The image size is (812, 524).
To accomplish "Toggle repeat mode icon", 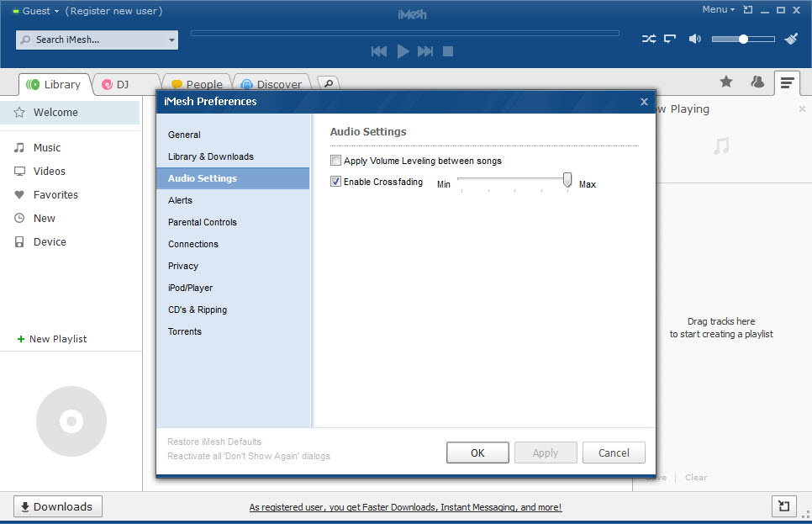I will click(670, 39).
